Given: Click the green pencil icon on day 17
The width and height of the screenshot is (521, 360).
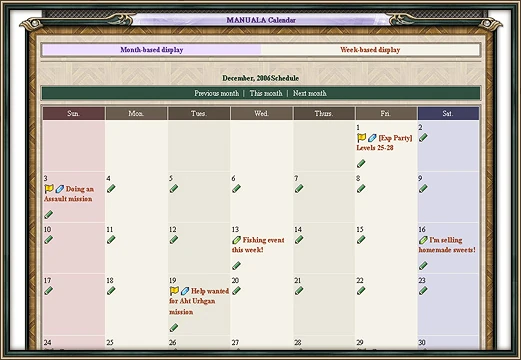Looking at the screenshot, I should click(x=49, y=291).
